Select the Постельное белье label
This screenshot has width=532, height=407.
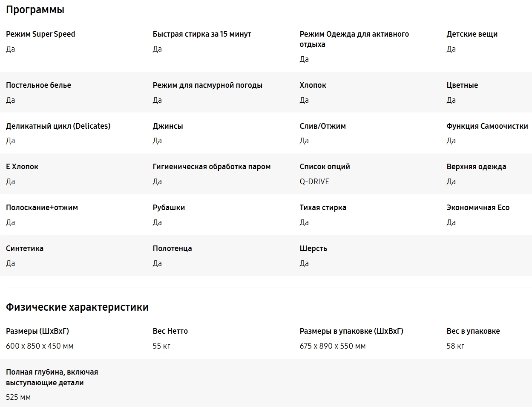38,85
